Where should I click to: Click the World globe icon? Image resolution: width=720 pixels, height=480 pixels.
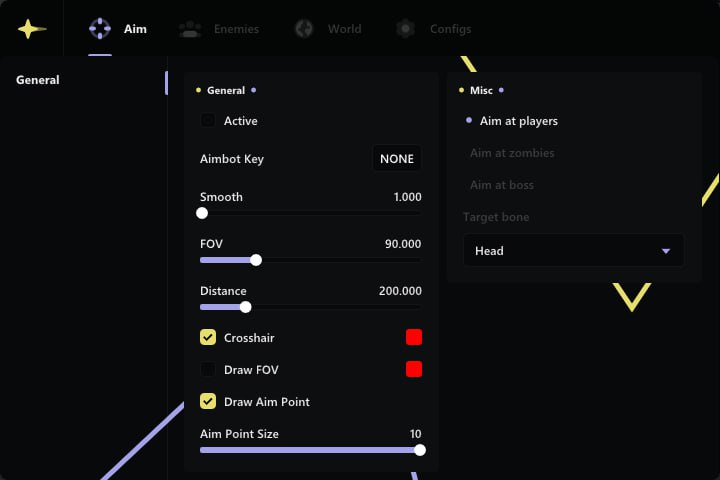point(304,29)
